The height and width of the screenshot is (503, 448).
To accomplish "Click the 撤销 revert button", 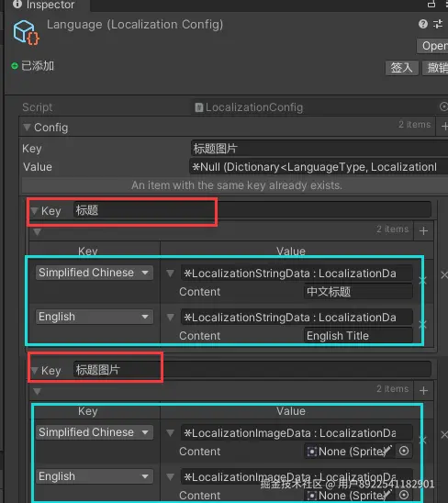I will click(435, 68).
